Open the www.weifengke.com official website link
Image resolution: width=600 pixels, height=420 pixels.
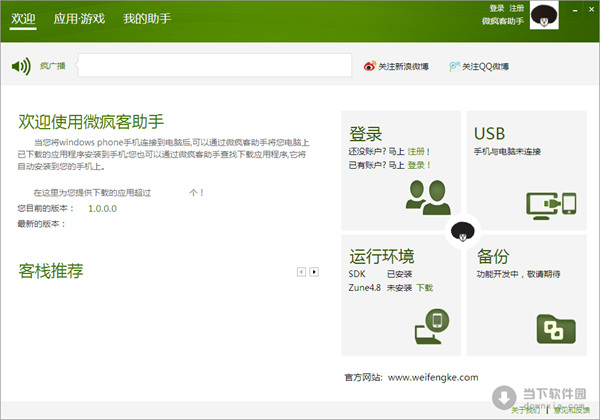tap(433, 377)
